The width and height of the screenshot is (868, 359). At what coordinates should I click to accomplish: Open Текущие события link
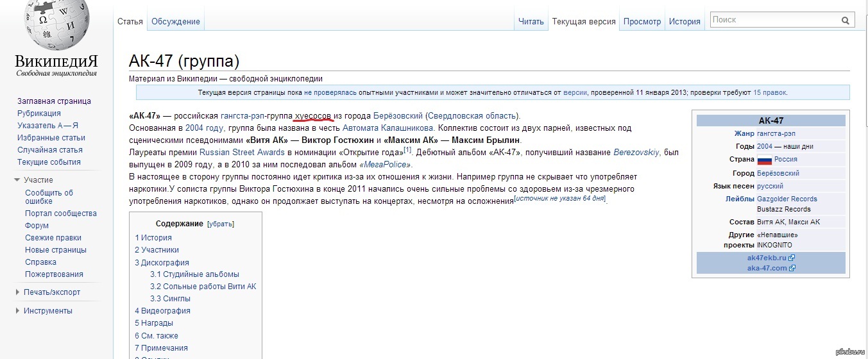(x=49, y=162)
